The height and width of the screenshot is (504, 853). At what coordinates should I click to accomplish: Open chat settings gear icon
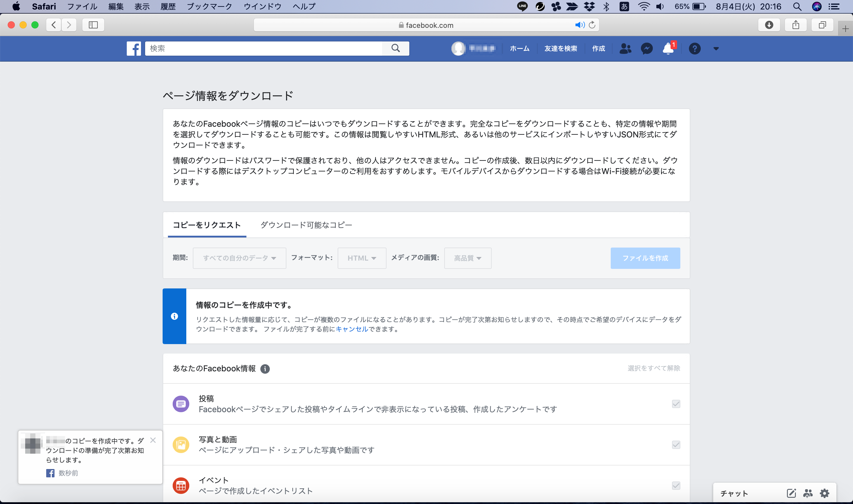click(825, 493)
